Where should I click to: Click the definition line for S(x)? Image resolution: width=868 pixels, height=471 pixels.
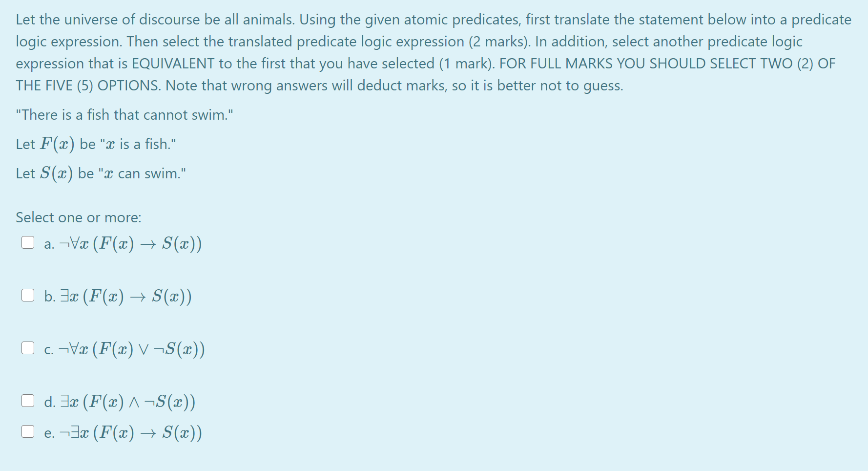[x=100, y=173]
